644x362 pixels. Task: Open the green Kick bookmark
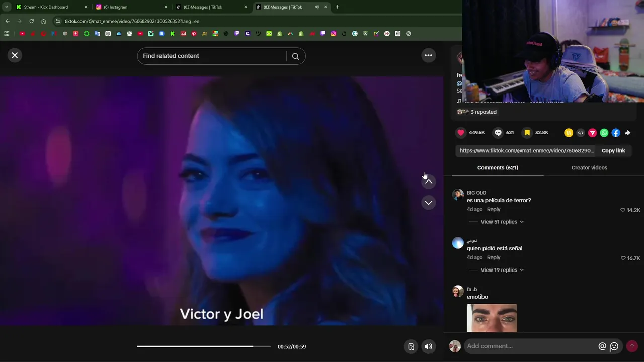tap(173, 34)
